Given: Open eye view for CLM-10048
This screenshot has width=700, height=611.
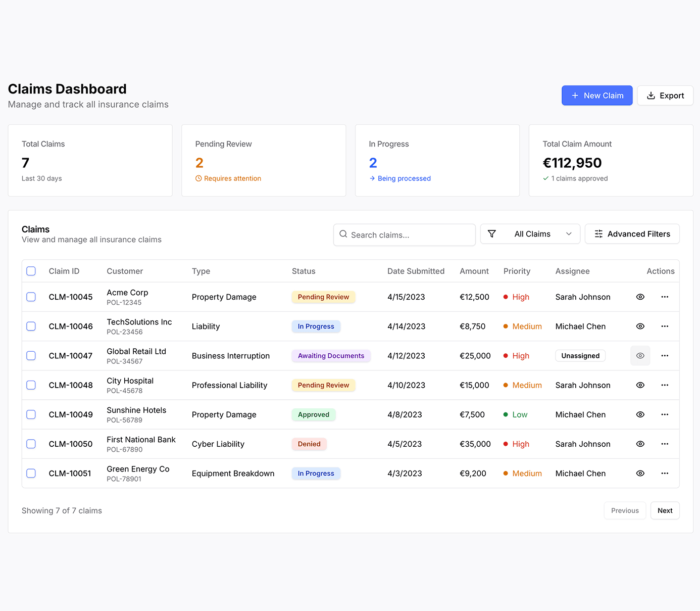Looking at the screenshot, I should click(640, 385).
